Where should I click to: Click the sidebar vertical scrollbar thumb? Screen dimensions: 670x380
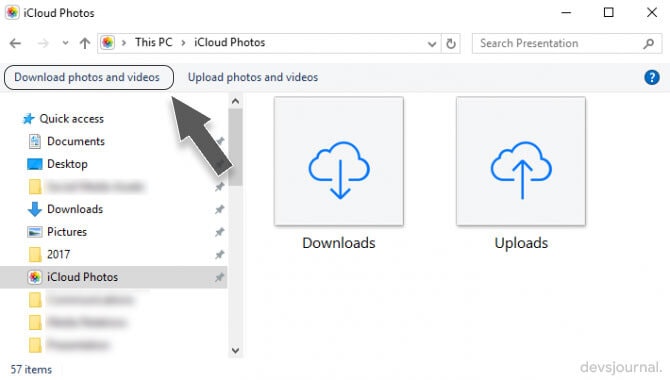(x=235, y=147)
